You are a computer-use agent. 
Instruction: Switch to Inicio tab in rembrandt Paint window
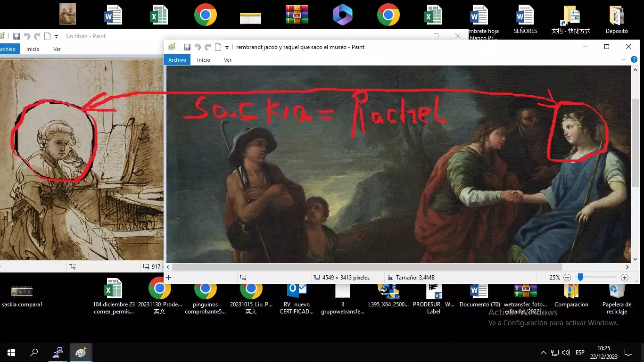click(204, 60)
